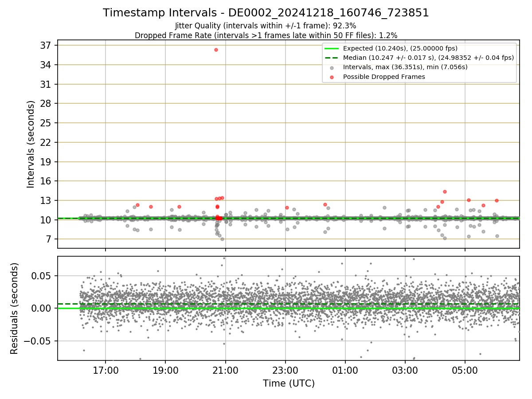532x399 pixels.
Task: Click the '19' y-axis tick label
Action: [47, 162]
